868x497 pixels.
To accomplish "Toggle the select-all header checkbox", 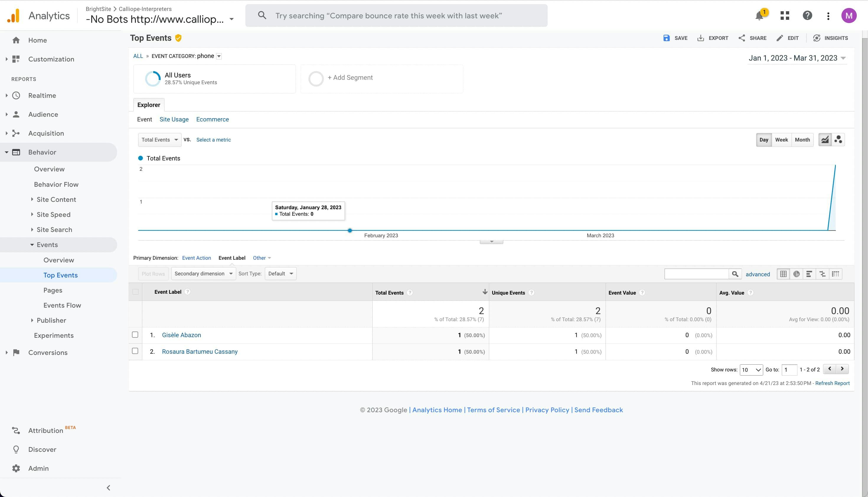I will [x=136, y=292].
